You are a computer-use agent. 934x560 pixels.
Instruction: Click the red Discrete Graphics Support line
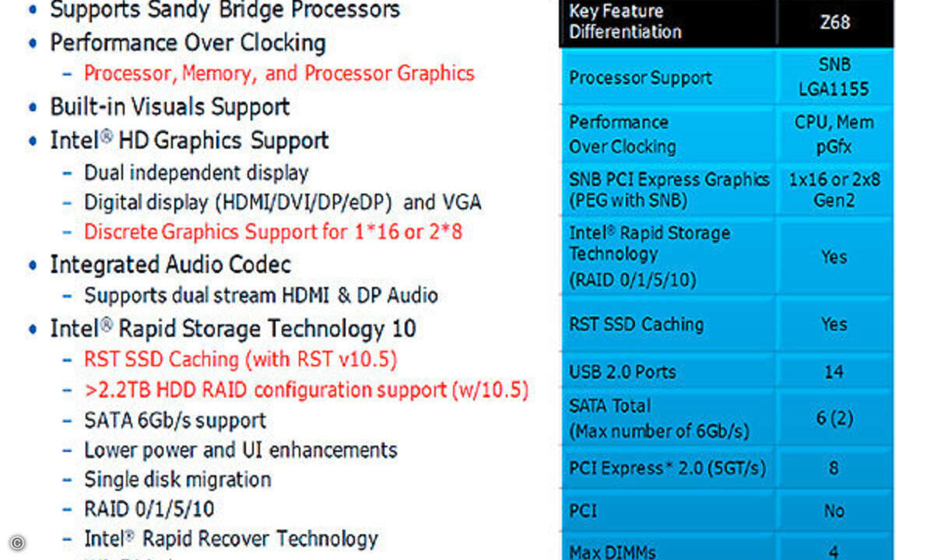pyautogui.click(x=273, y=232)
